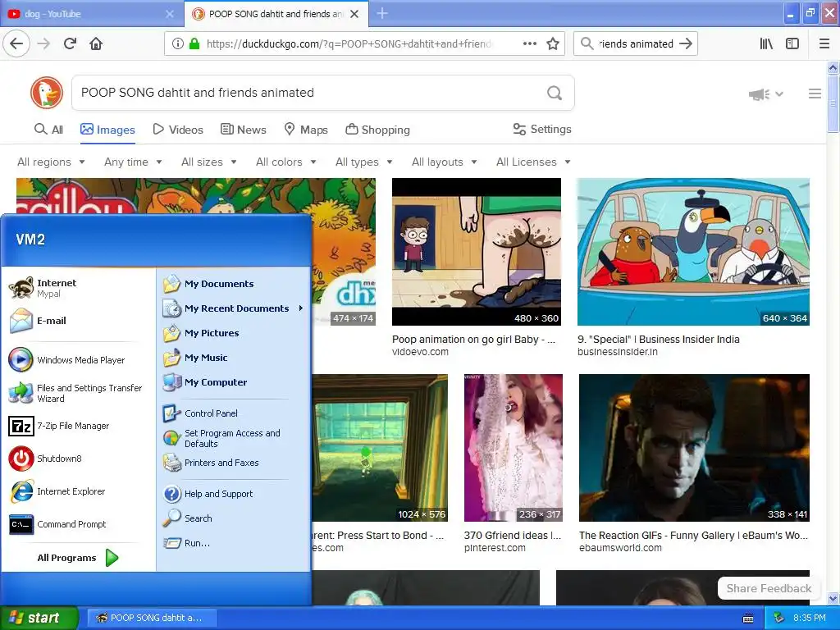Screen dimensions: 840x630
Task: Bookmark this page with the star icon
Action: click(x=553, y=44)
